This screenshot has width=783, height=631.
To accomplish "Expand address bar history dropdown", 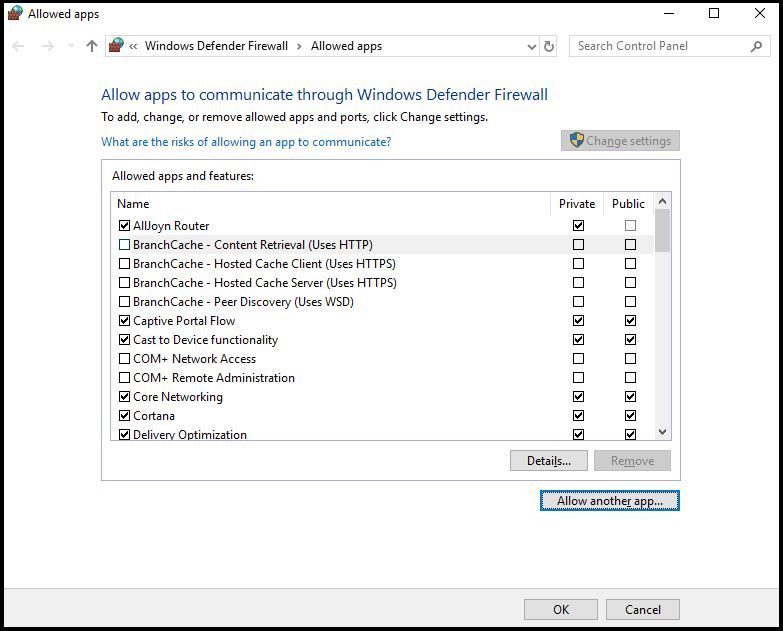I will coord(532,47).
